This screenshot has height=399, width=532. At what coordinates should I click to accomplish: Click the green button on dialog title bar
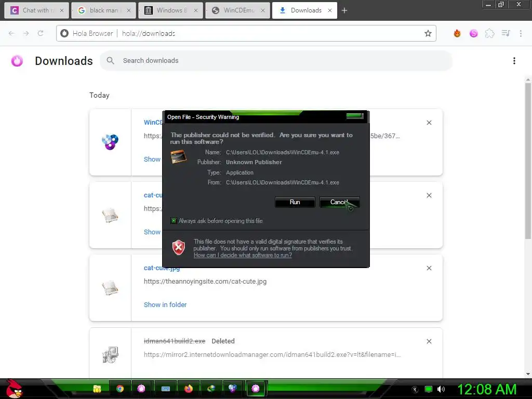[x=355, y=116]
